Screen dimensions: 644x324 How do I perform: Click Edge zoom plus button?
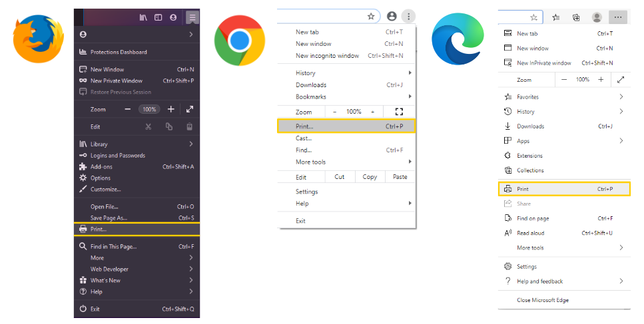pyautogui.click(x=601, y=80)
